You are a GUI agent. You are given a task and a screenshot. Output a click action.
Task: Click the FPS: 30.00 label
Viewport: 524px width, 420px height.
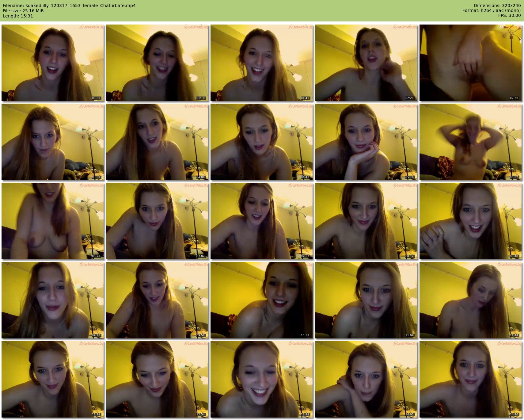509,15
